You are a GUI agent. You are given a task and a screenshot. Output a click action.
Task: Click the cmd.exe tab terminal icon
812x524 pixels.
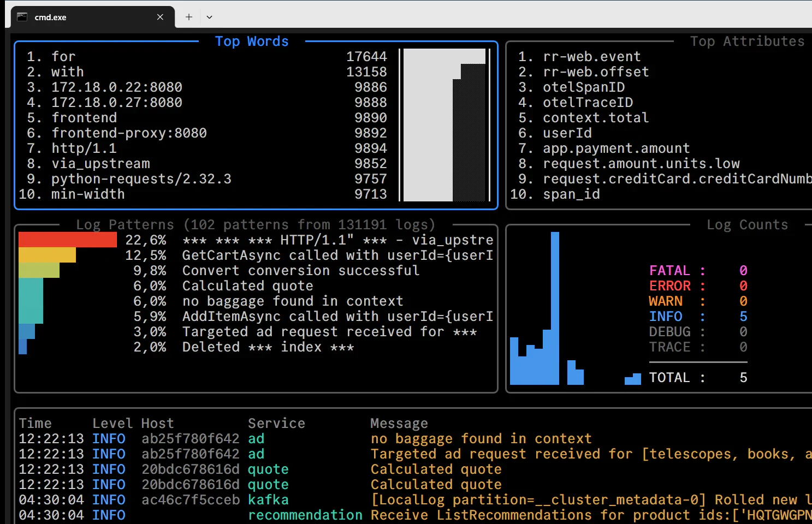(22, 17)
